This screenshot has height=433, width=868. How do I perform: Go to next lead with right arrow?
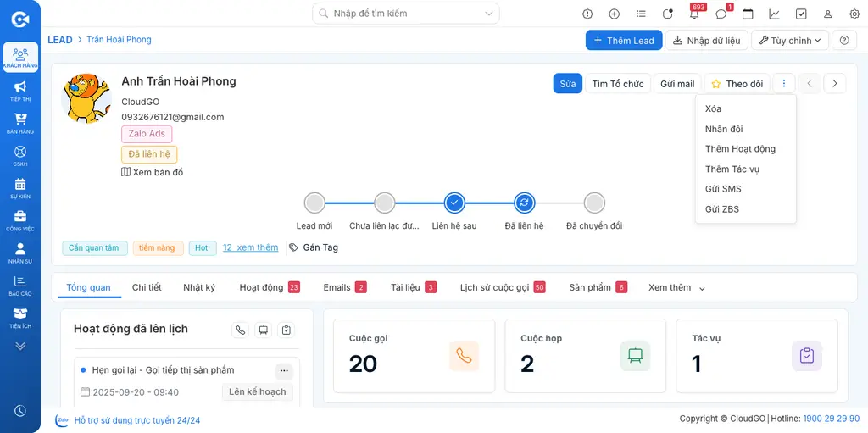point(835,84)
